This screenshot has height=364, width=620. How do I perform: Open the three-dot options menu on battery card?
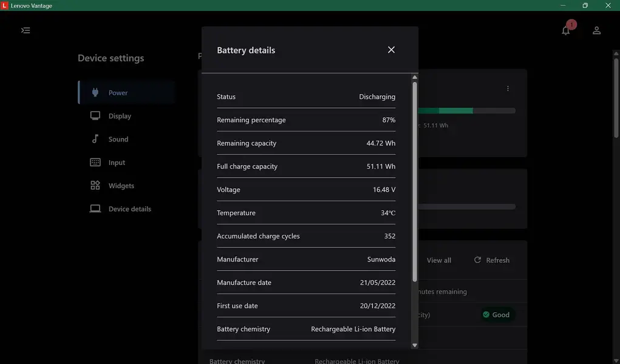coord(508,89)
